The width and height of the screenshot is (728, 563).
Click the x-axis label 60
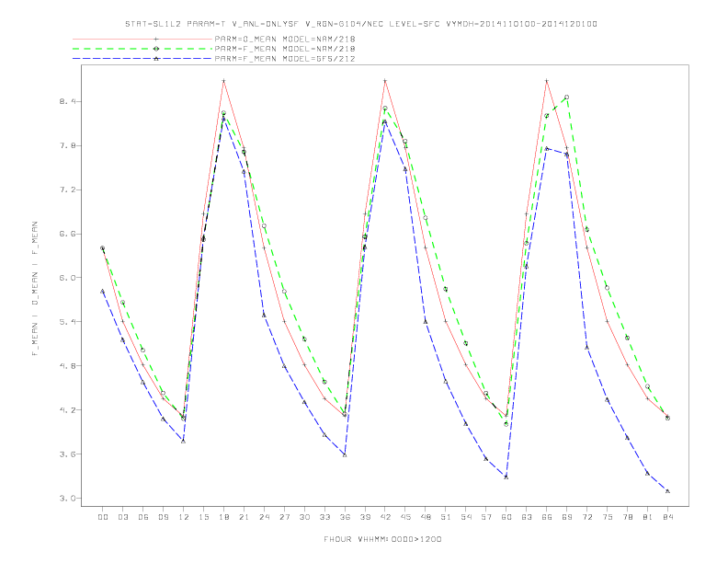(506, 517)
